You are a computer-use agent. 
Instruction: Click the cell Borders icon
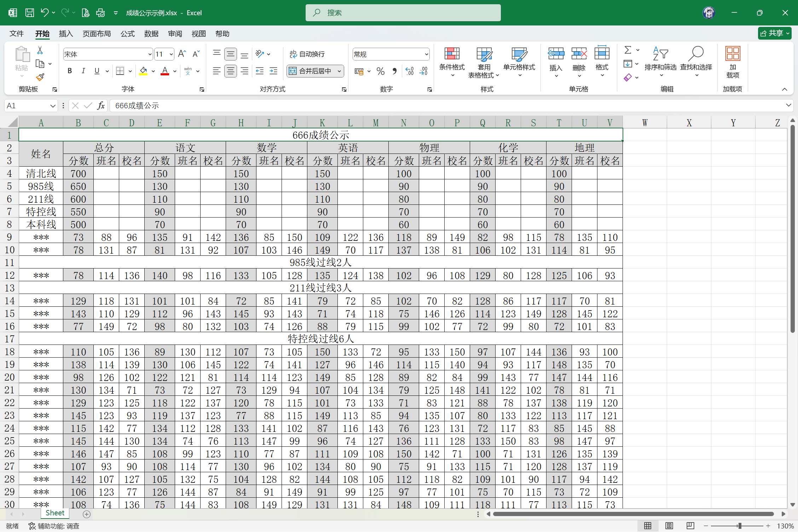click(x=120, y=71)
